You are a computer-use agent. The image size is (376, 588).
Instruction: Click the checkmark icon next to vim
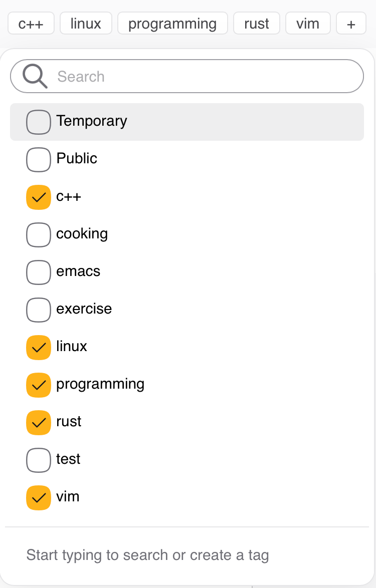point(38,497)
